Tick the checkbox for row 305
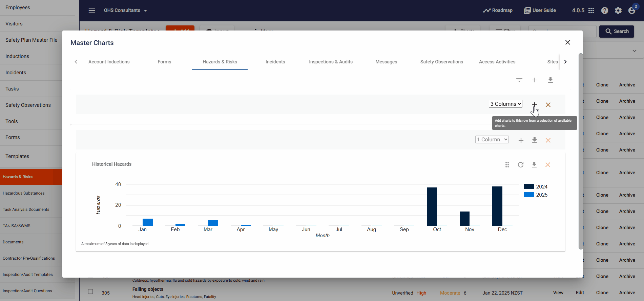Viewport: 644px width, 301px height. pos(90,292)
